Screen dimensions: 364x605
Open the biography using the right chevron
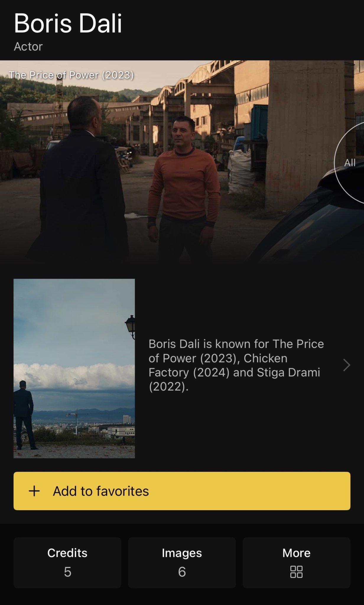[347, 365]
